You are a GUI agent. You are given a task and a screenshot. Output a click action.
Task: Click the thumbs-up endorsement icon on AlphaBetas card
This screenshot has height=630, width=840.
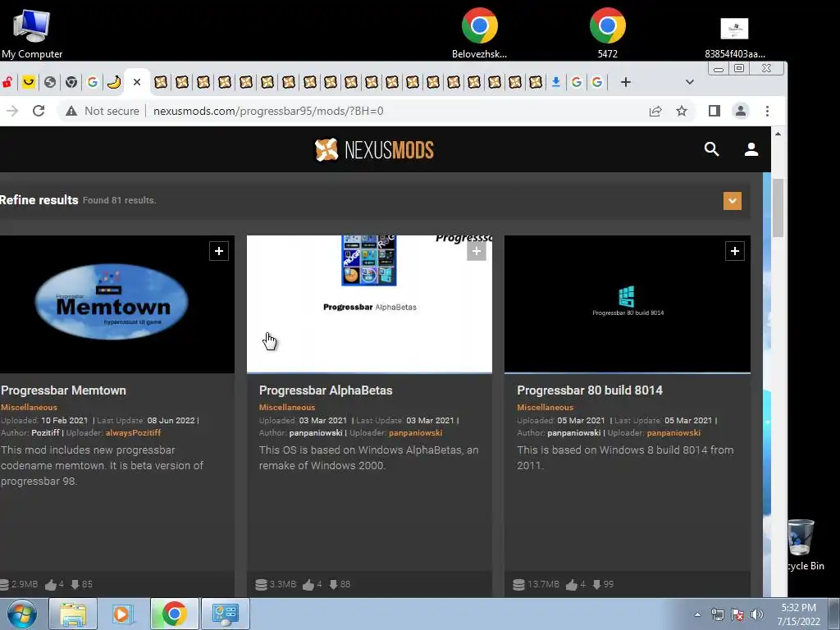pyautogui.click(x=308, y=584)
